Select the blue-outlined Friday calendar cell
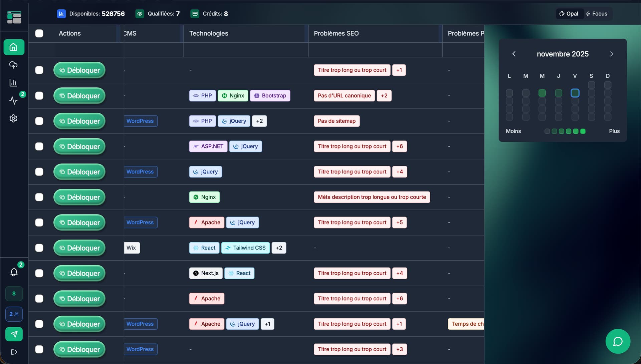 point(575,93)
